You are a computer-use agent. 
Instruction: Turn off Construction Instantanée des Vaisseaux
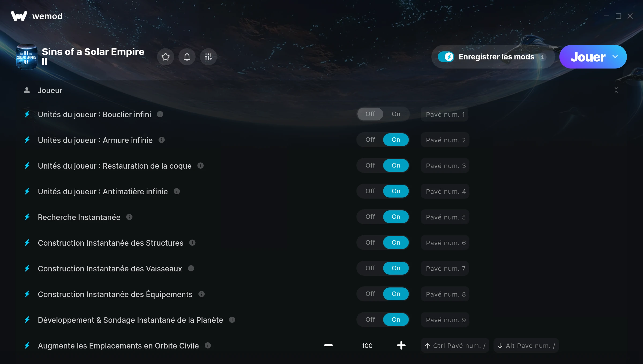[x=370, y=268]
